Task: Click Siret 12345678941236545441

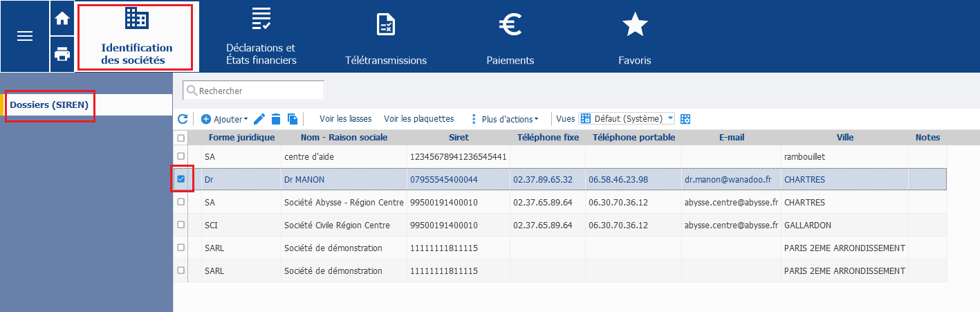Action: tap(459, 156)
